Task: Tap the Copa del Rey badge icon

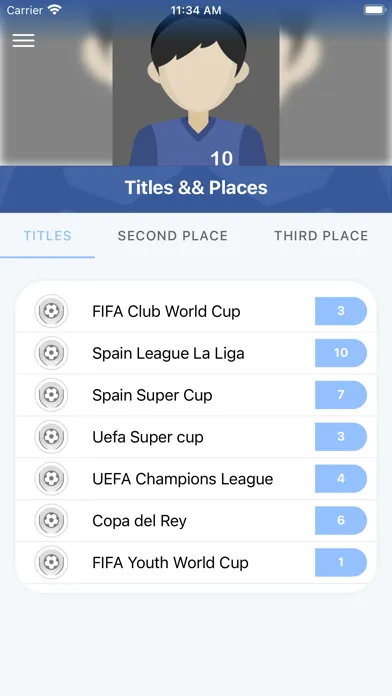Action: [51, 520]
